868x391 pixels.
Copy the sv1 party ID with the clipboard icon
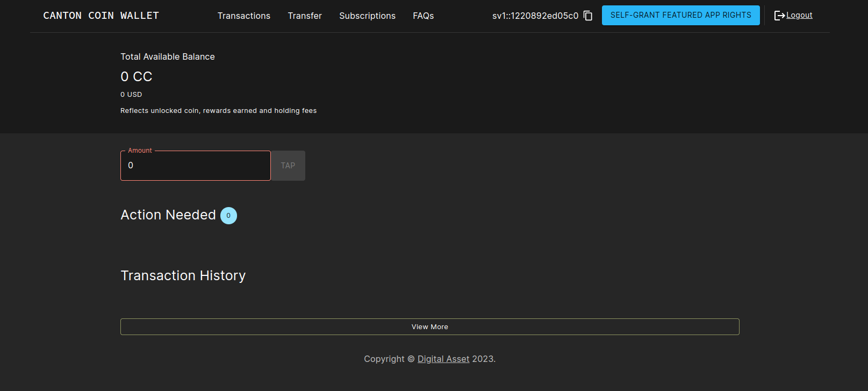point(588,16)
